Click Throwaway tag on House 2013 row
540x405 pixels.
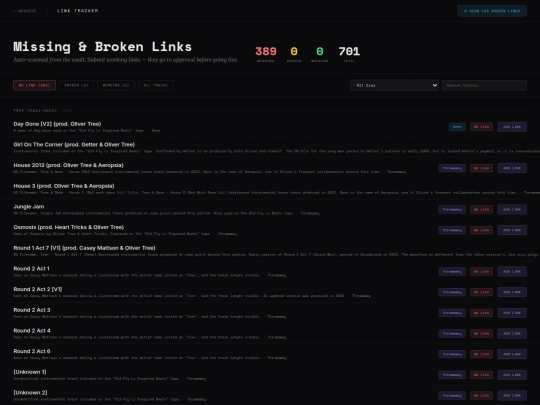pyautogui.click(x=452, y=168)
